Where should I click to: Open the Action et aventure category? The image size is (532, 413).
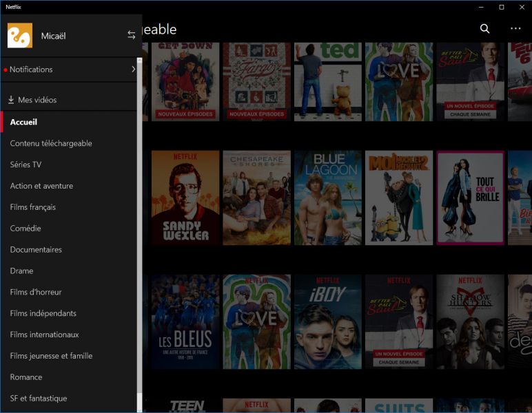(x=41, y=186)
